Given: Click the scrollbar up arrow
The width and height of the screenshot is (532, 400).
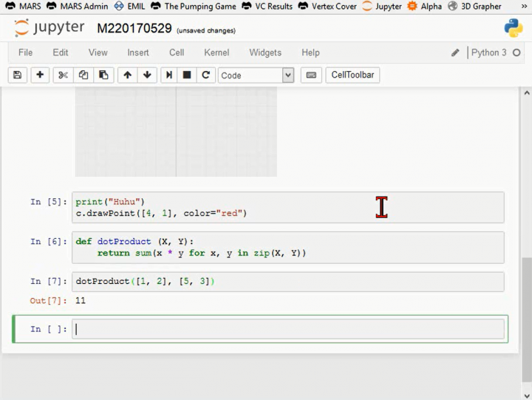Looking at the screenshot, I should click(527, 92).
